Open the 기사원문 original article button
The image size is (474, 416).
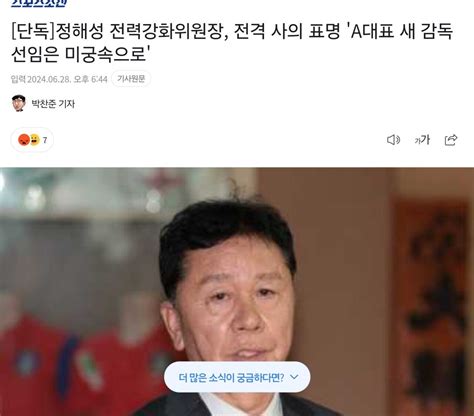131,79
